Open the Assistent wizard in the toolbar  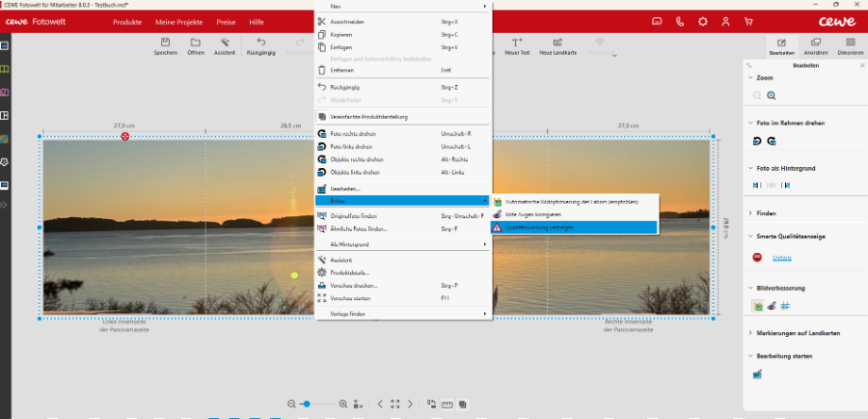tap(224, 43)
